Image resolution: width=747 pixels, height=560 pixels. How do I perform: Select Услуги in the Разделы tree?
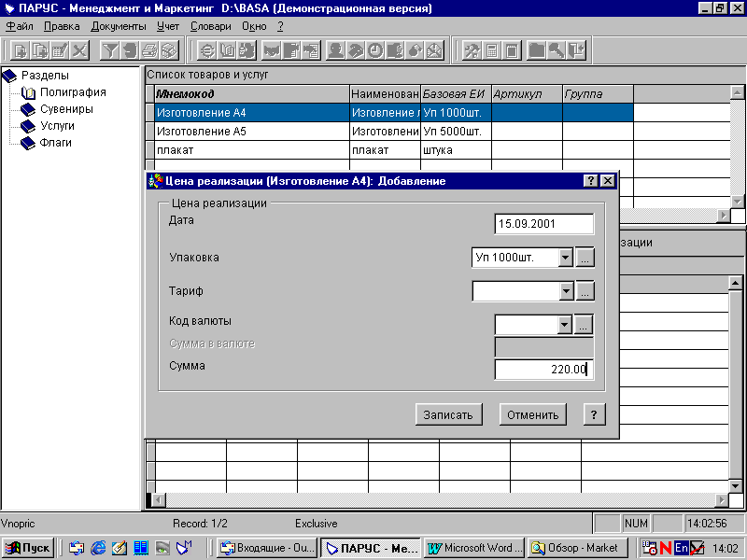(57, 126)
